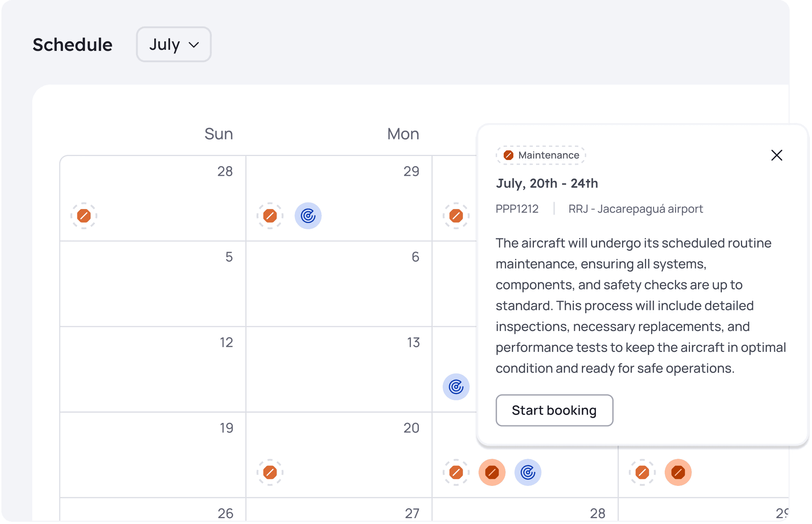The width and height of the screenshot is (812, 524).
Task: Select maintenance icon on Sunday 28
Action: click(x=84, y=216)
